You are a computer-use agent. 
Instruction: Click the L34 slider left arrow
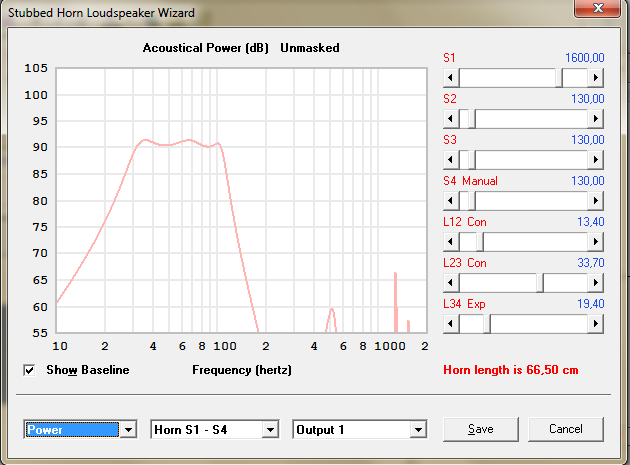451,324
